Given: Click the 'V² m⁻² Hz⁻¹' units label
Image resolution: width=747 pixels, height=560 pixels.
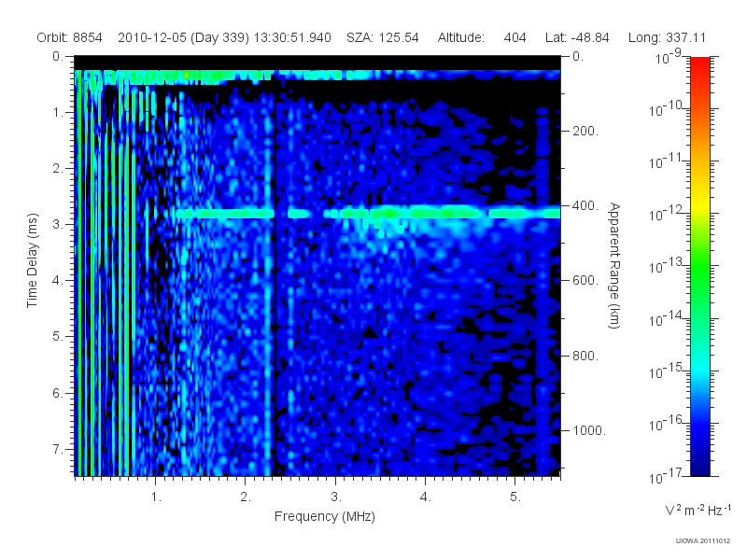Looking at the screenshot, I should [698, 510].
